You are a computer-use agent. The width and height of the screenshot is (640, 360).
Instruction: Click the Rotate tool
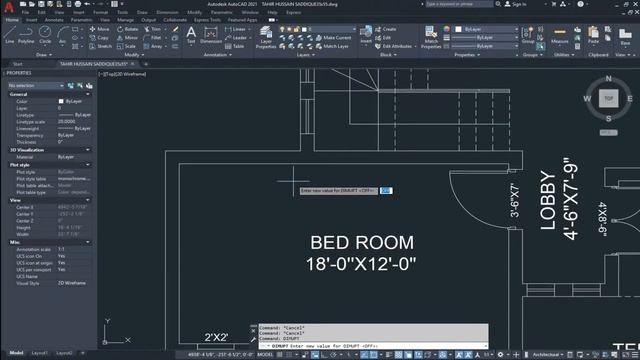(x=128, y=29)
